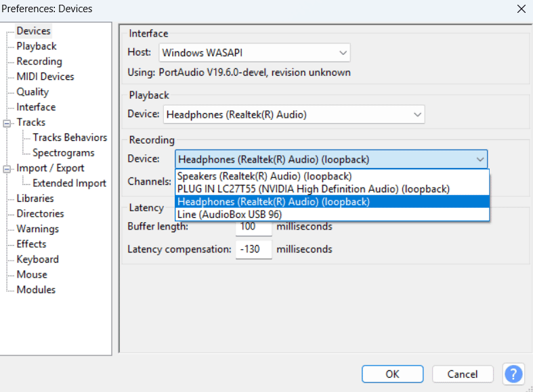Click the Buffer length input field
Image resolution: width=533 pixels, height=392 pixels.
pyautogui.click(x=253, y=226)
